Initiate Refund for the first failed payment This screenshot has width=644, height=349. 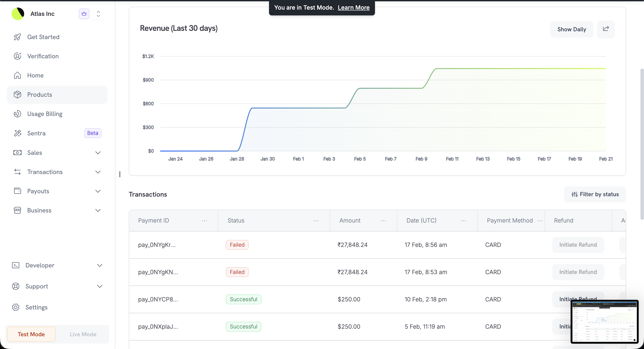click(578, 245)
